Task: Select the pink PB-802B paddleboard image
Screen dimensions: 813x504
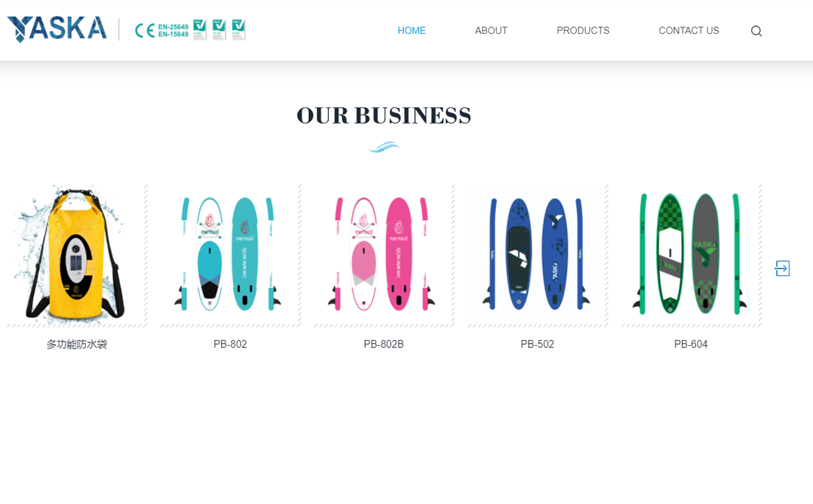Action: click(x=383, y=255)
